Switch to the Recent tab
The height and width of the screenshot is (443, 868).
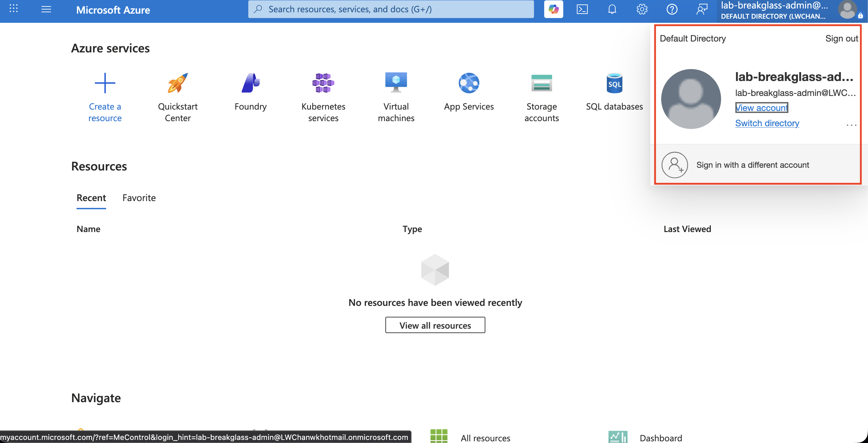91,198
